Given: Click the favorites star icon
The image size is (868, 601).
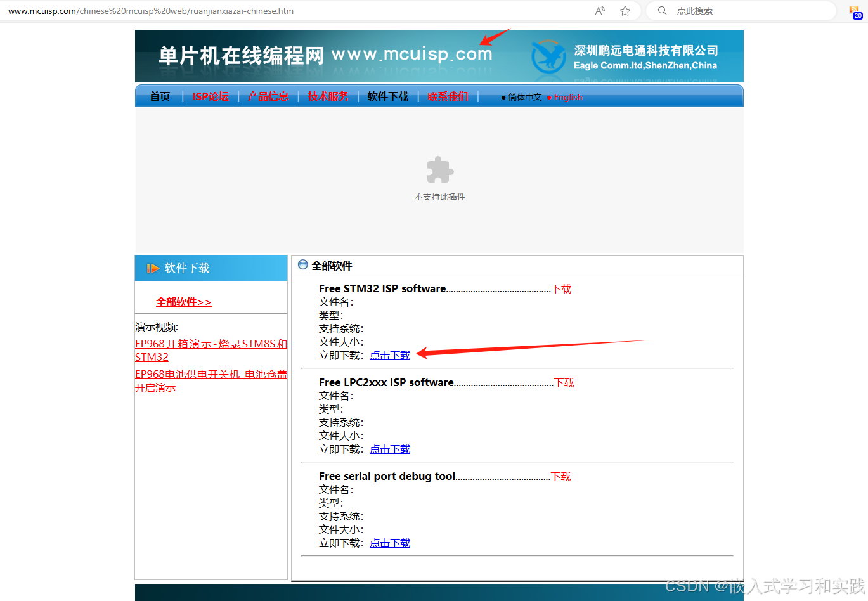Looking at the screenshot, I should tap(625, 11).
